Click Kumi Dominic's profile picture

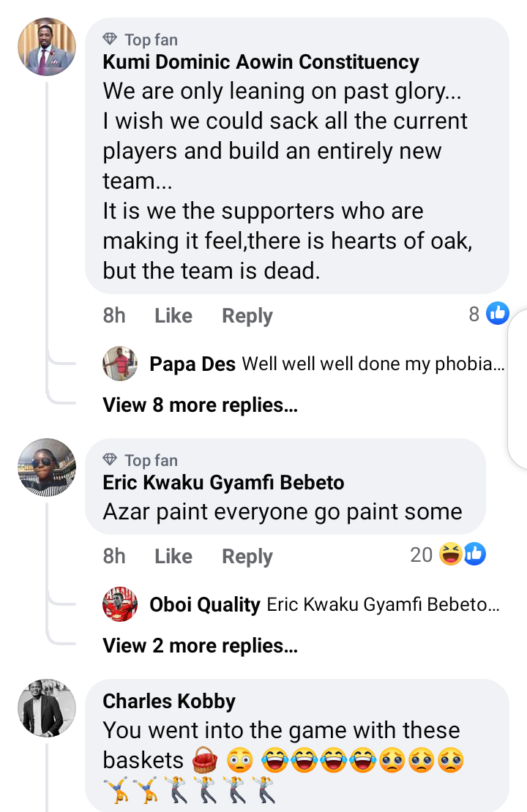point(46,48)
